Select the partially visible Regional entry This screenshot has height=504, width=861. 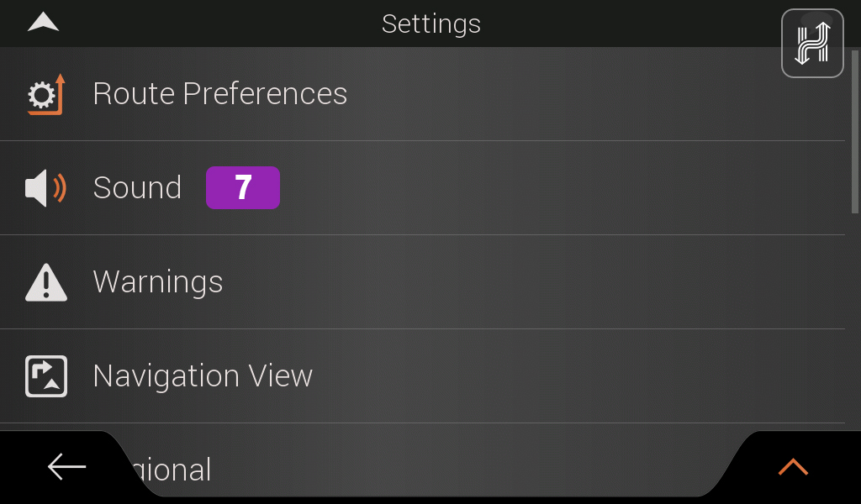[x=422, y=464]
